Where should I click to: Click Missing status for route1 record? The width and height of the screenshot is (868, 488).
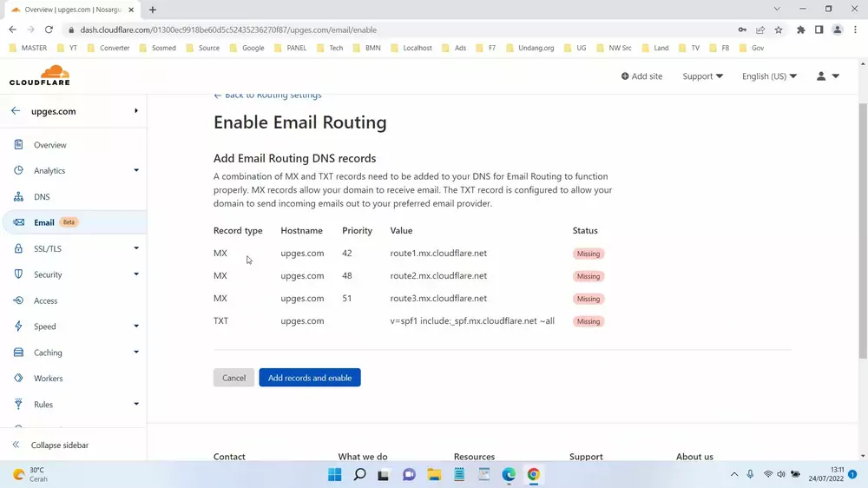pyautogui.click(x=588, y=254)
